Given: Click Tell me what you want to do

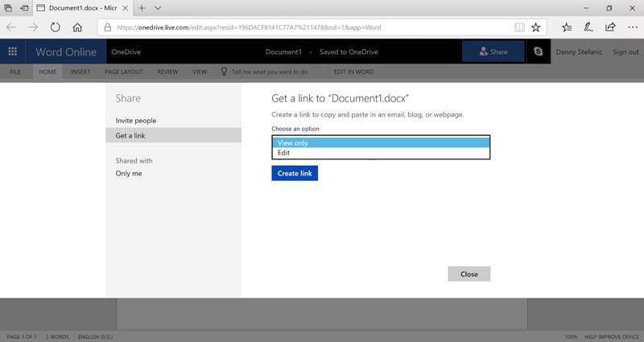Looking at the screenshot, I should coord(270,72).
